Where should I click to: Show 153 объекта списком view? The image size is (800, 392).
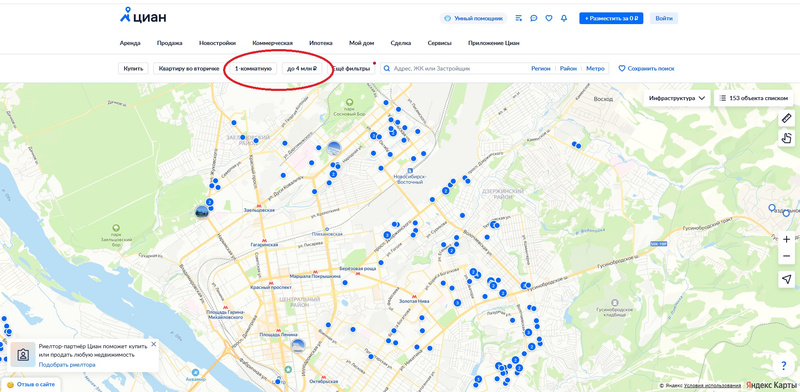754,98
